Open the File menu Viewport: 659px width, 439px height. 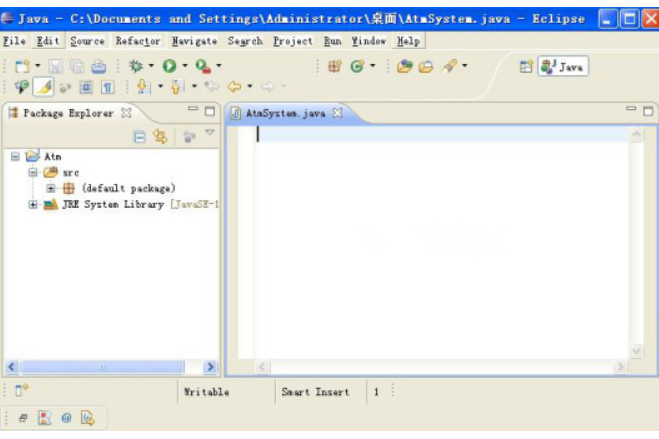(14, 41)
